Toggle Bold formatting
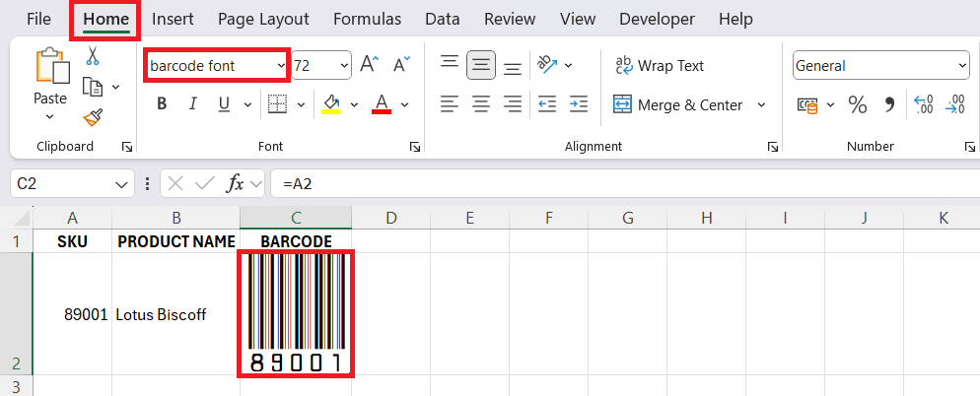Viewport: 980px width, 396px height. (162, 104)
